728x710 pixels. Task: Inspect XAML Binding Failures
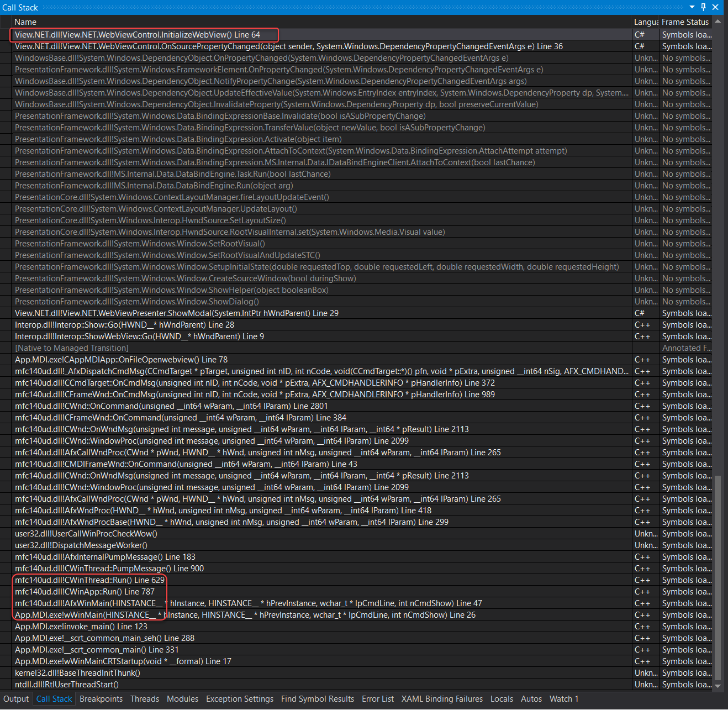(441, 698)
